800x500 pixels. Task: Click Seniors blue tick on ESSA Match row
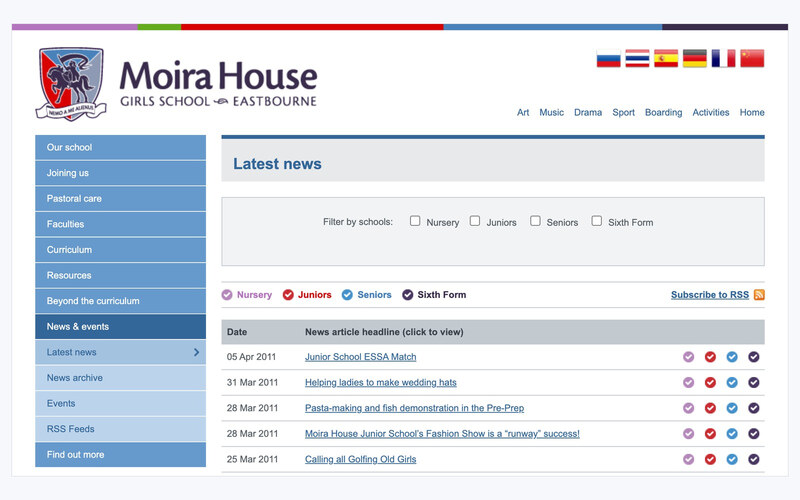[x=732, y=357]
